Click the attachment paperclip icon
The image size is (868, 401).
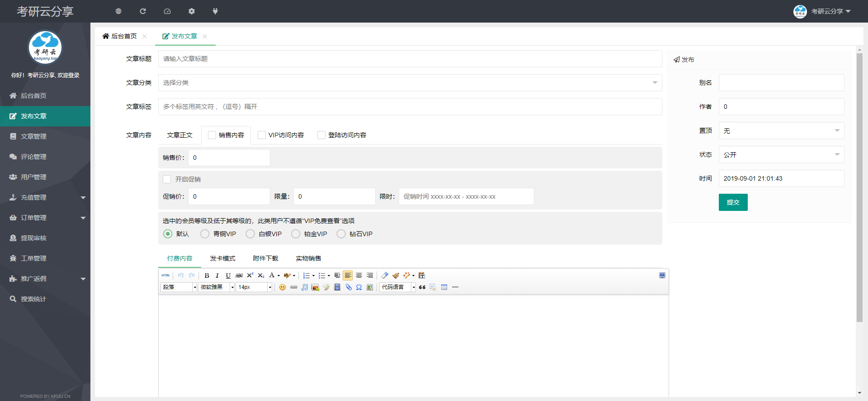349,287
